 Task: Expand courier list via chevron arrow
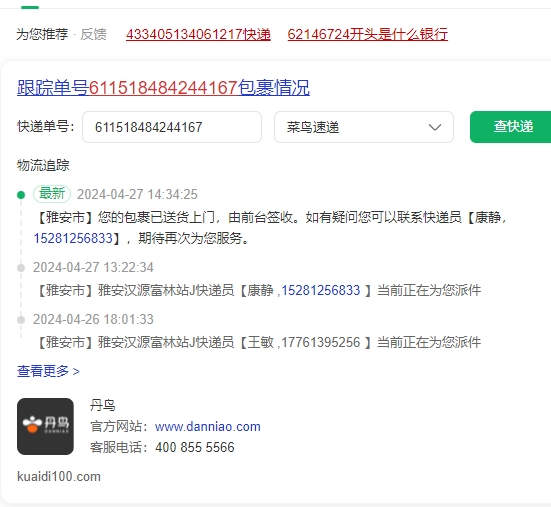click(x=435, y=127)
